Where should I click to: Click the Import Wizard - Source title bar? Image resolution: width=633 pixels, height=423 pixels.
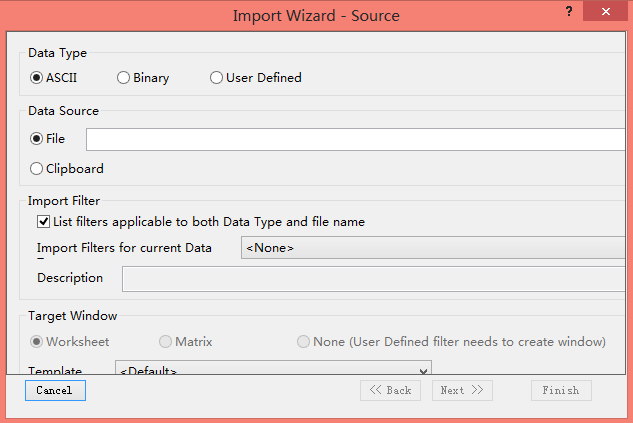316,15
